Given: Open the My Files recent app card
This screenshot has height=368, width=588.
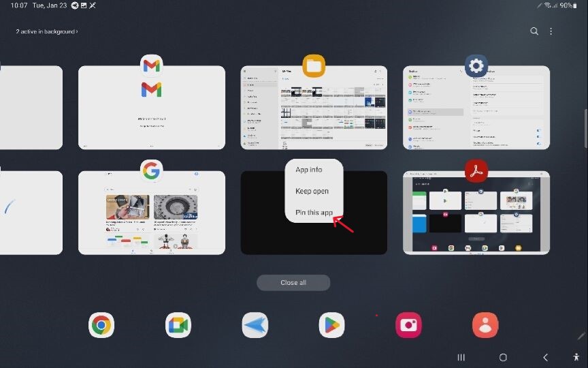Looking at the screenshot, I should pyautogui.click(x=314, y=108).
